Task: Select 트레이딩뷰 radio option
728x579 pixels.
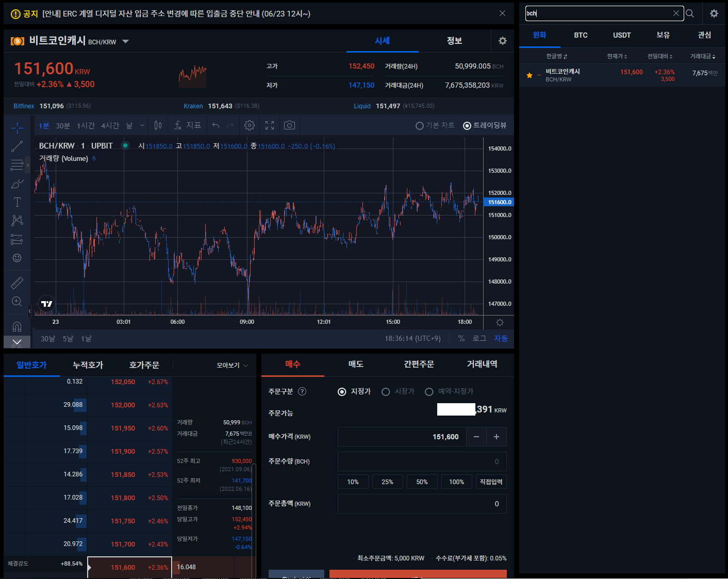Action: tap(485, 125)
